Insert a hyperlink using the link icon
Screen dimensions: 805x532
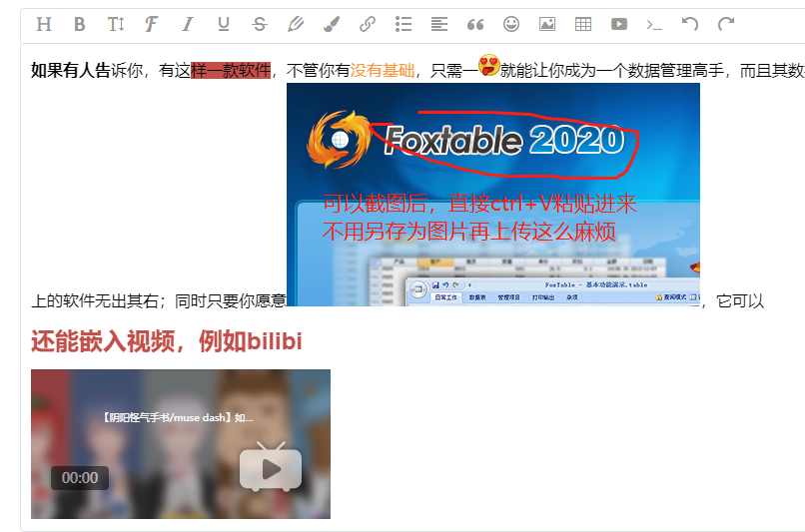(x=368, y=24)
